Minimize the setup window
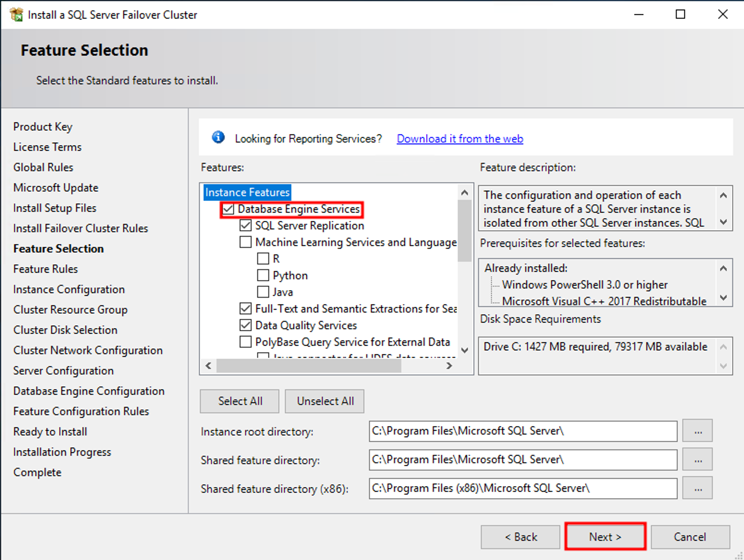This screenshot has height=560, width=744. click(639, 14)
